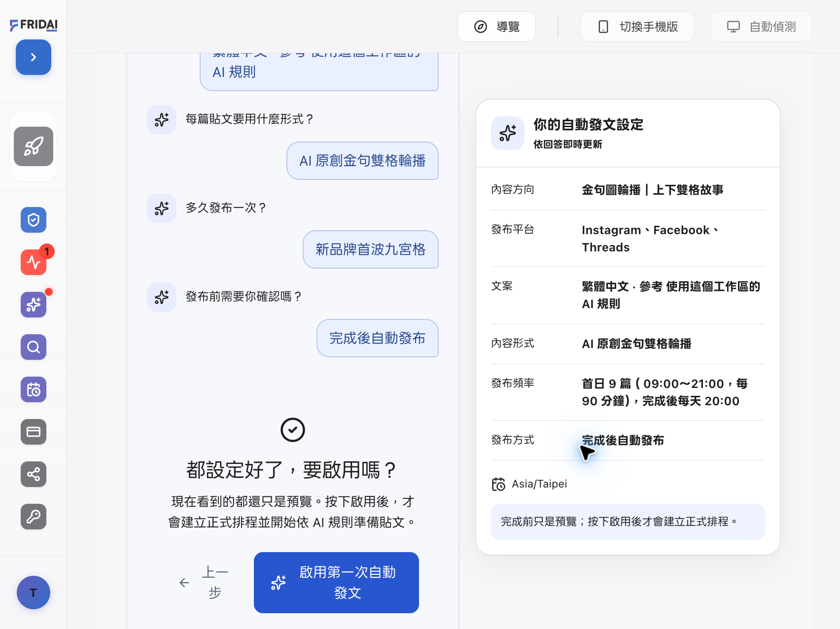
Task: Open the rocket launch icon in sidebar
Action: tap(34, 146)
